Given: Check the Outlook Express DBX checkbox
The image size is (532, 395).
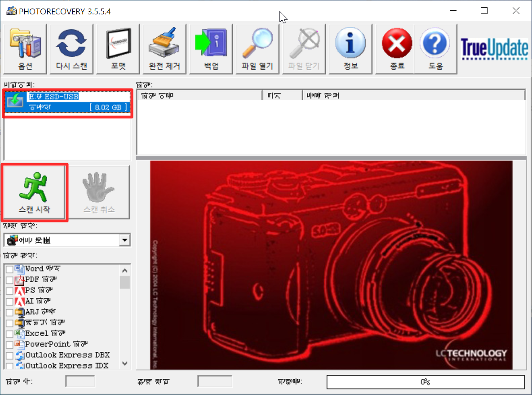Looking at the screenshot, I should pos(9,355).
